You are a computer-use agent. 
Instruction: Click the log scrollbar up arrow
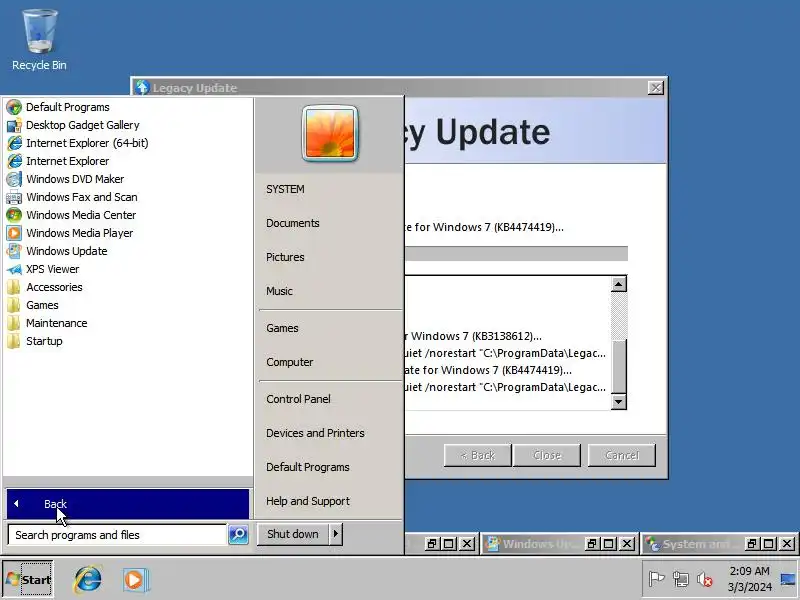click(x=619, y=284)
